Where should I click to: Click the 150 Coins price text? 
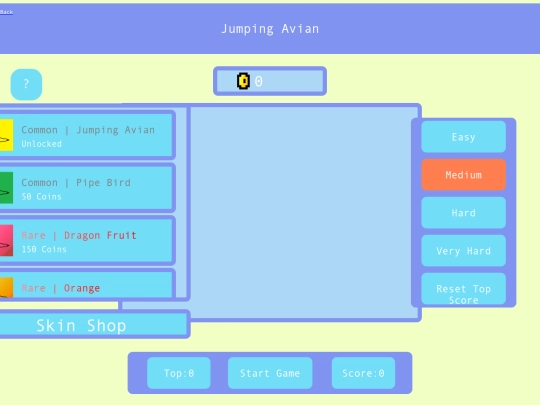pos(44,249)
